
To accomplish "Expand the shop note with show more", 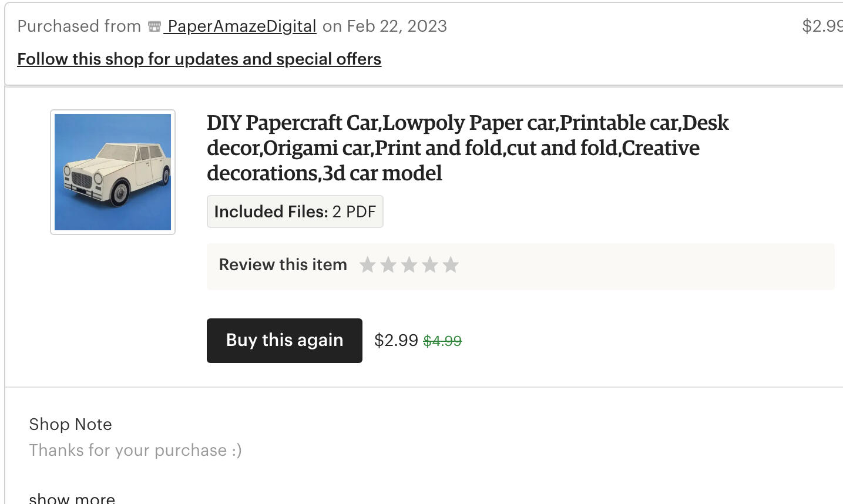I will click(x=72, y=498).
